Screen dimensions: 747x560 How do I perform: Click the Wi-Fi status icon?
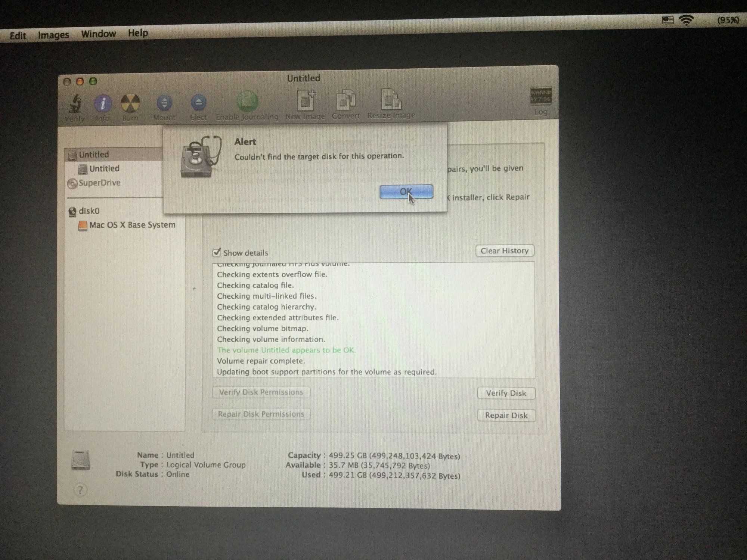pos(686,20)
